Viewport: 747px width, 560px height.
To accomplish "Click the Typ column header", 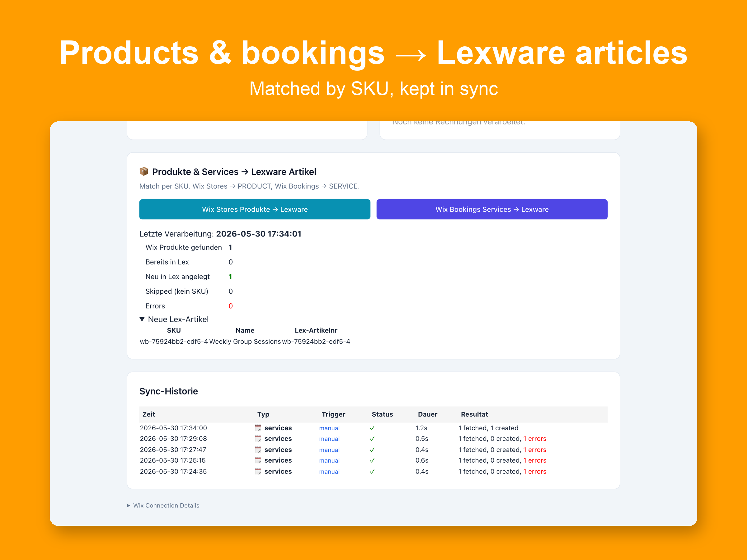I will (263, 414).
